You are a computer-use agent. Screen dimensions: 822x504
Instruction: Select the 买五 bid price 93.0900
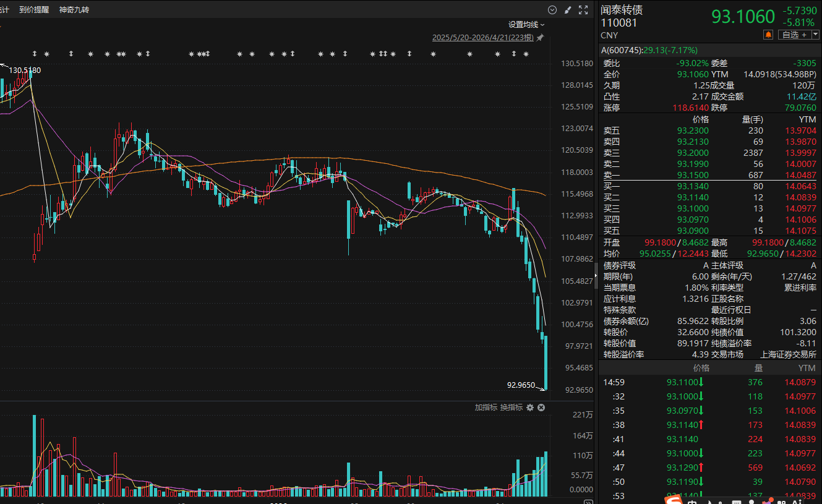point(693,231)
